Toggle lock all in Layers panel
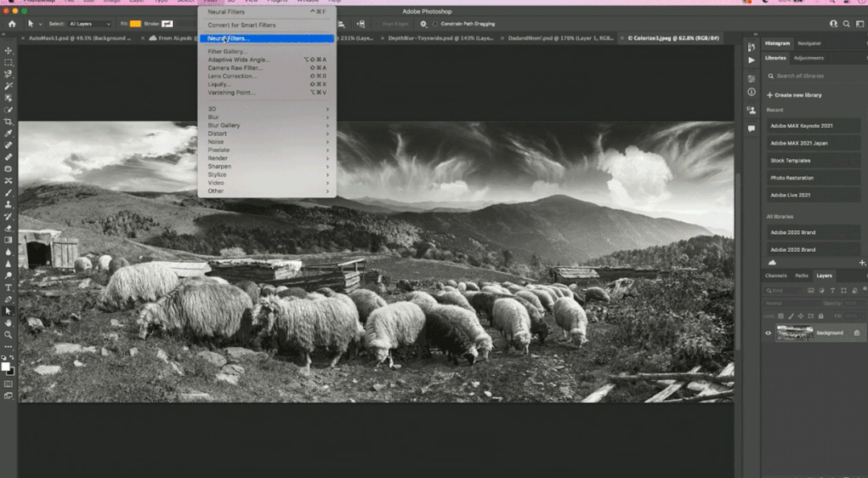The image size is (868, 478). 821,316
